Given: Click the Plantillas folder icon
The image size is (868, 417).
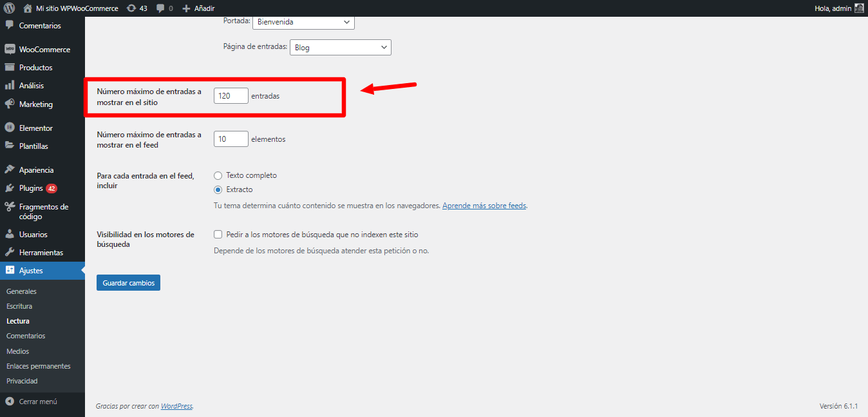Looking at the screenshot, I should pos(10,146).
